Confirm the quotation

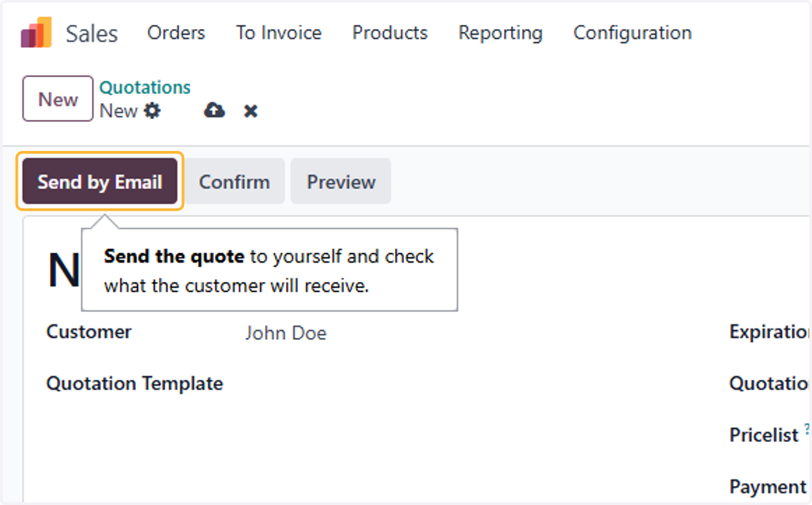click(234, 181)
